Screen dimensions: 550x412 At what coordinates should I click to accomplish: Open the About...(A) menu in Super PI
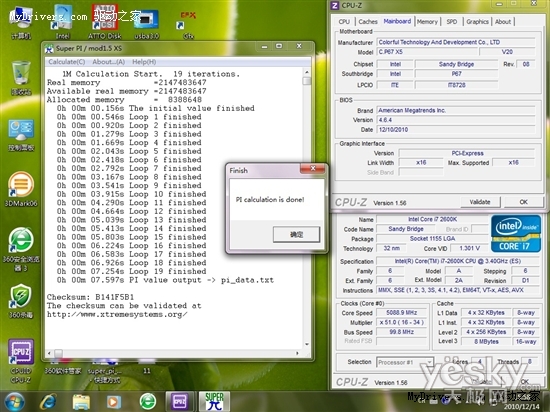(x=108, y=62)
